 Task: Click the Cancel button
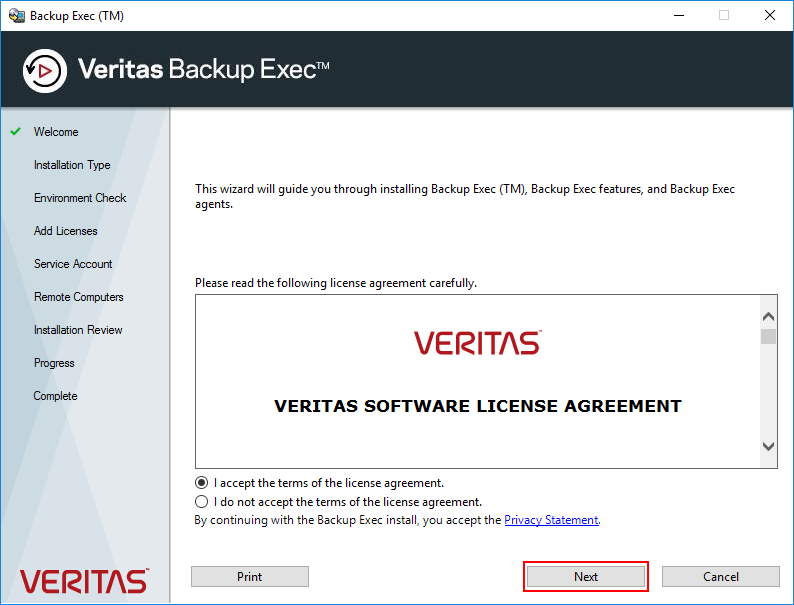pos(721,576)
